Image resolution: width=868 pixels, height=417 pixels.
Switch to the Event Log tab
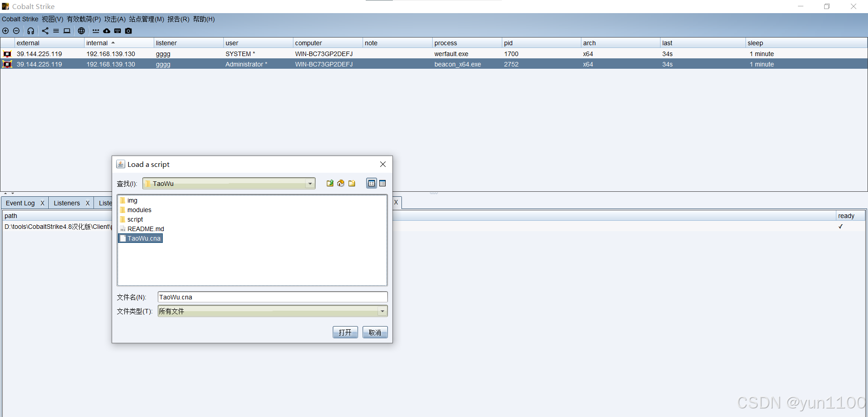coord(20,203)
